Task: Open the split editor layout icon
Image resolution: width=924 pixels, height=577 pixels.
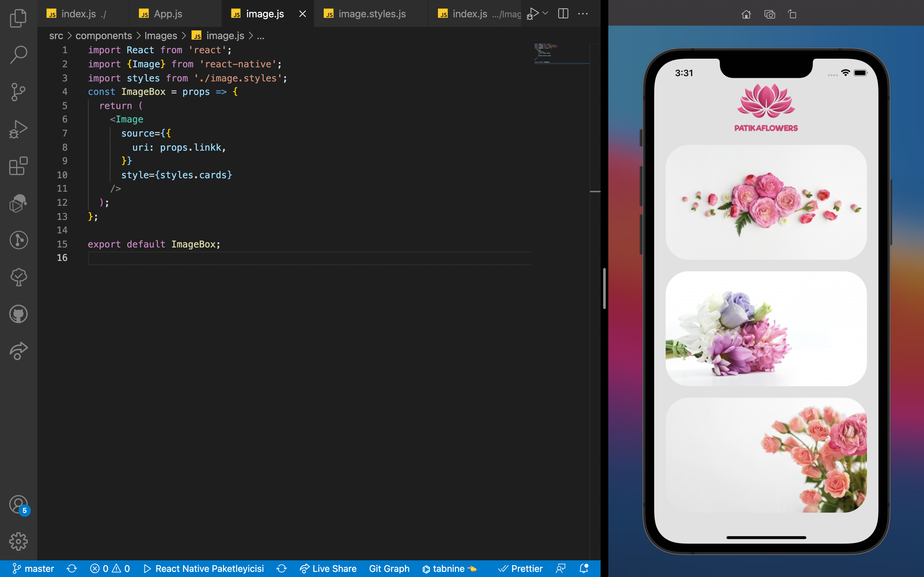Action: pyautogui.click(x=563, y=13)
